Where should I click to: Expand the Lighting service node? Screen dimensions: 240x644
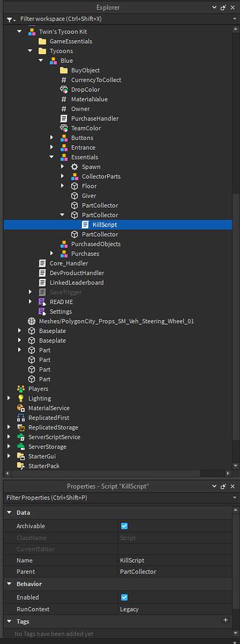pyautogui.click(x=9, y=398)
